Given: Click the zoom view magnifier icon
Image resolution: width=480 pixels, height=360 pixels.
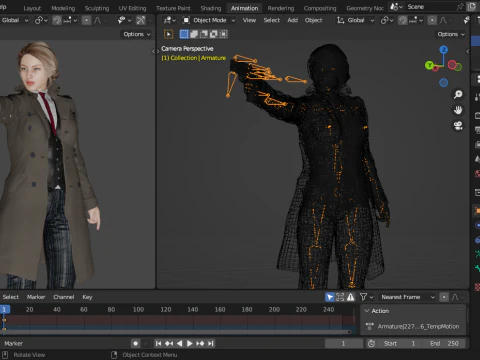Looking at the screenshot, I should [458, 95].
